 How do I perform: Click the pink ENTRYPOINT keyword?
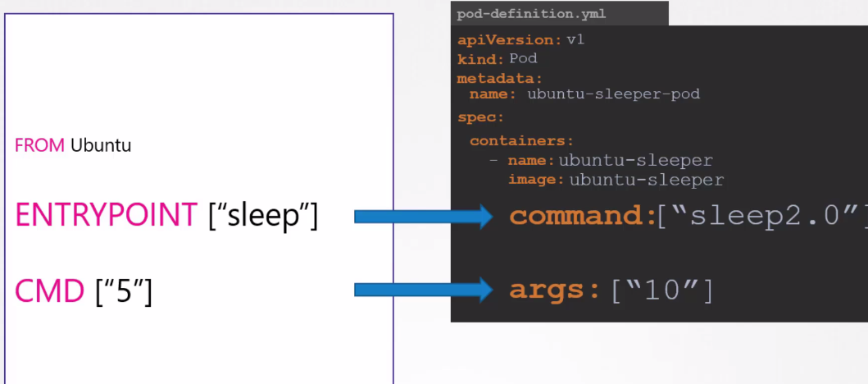(x=106, y=216)
